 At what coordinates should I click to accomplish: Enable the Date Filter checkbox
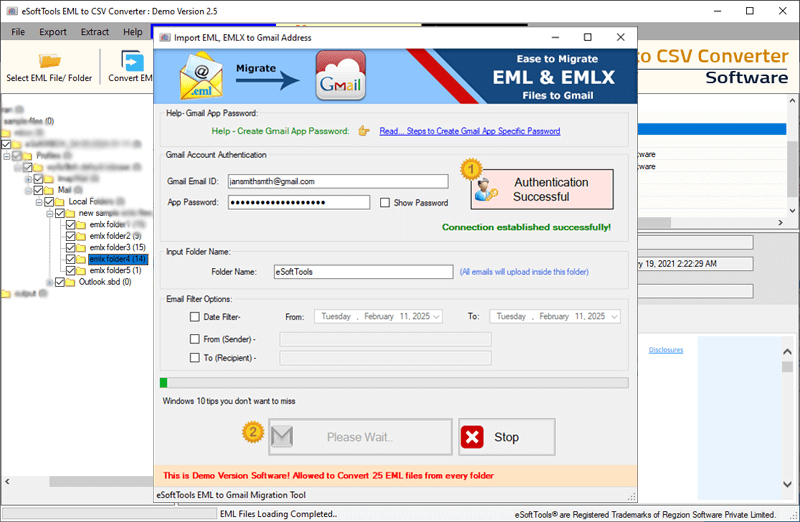194,317
